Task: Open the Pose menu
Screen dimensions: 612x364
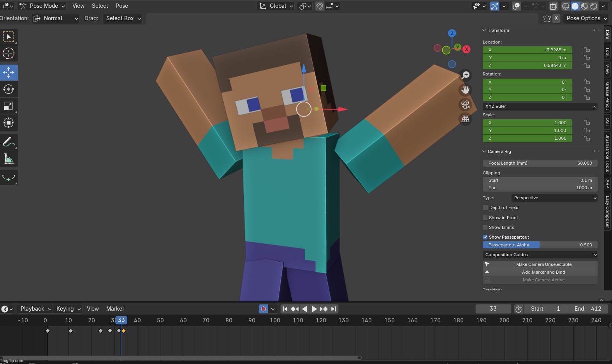Action: [x=121, y=6]
